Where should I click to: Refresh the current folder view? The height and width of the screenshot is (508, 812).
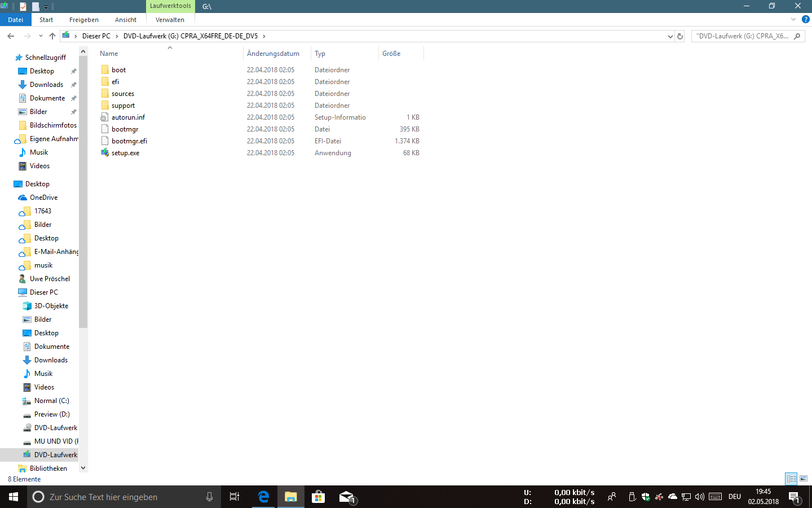pyautogui.click(x=680, y=36)
